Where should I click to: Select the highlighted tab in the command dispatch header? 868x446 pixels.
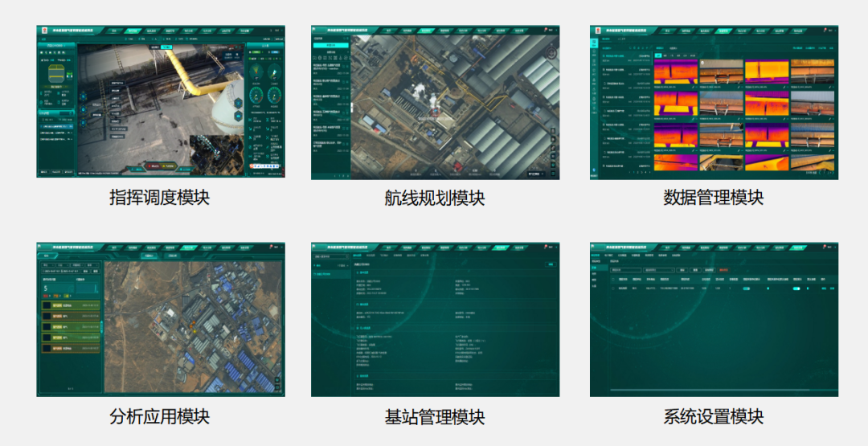tap(133, 31)
